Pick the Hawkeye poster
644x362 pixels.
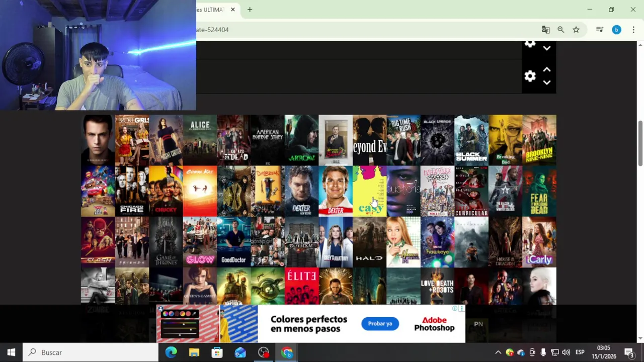click(x=437, y=242)
